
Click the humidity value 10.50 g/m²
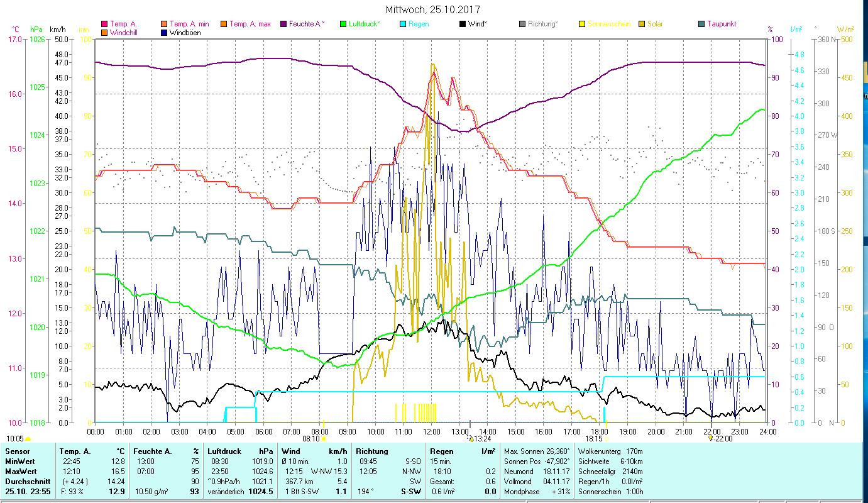click(x=151, y=492)
